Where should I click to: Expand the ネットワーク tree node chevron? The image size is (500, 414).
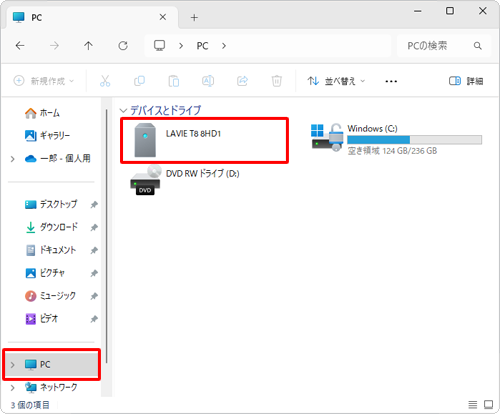coord(13,388)
